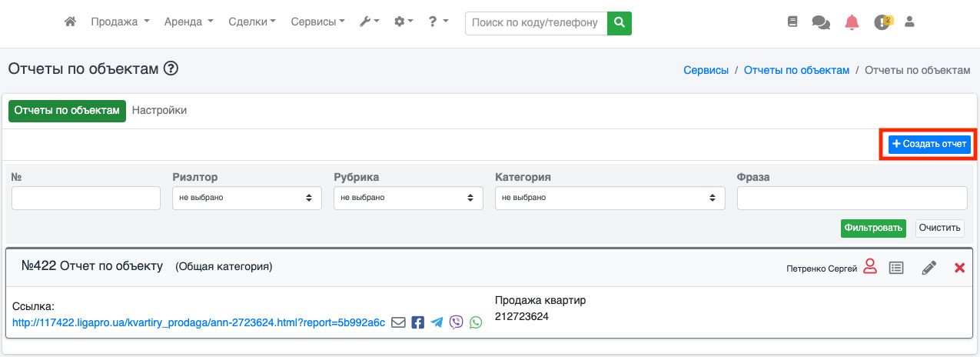The image size is (980, 357).
Task: Expand the Рубрика dropdown filter
Action: coord(408,198)
